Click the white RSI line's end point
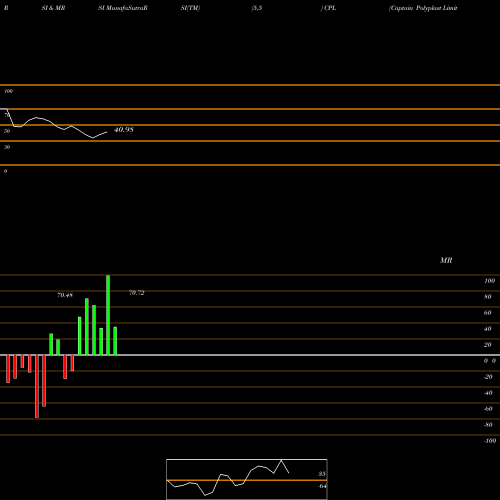 pos(107,132)
